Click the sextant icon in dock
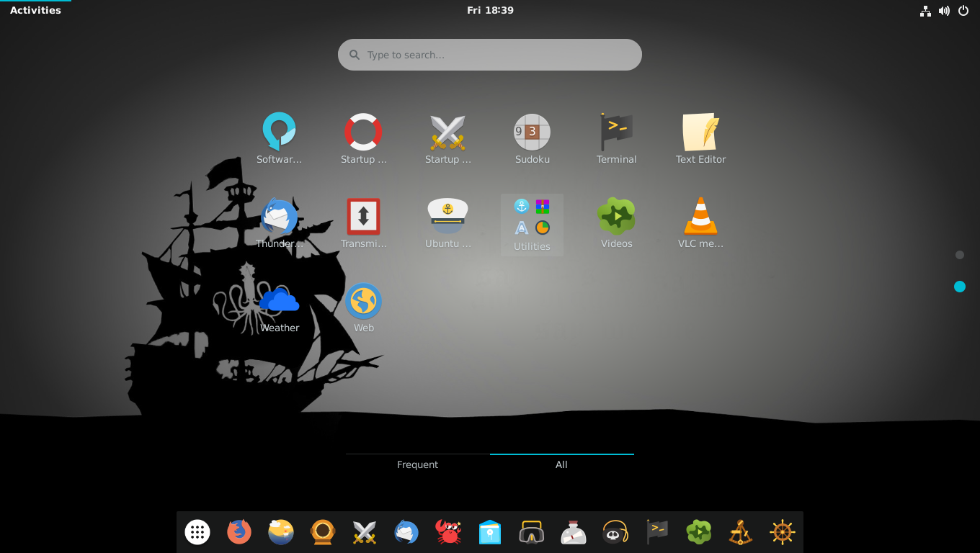Image resolution: width=980 pixels, height=553 pixels. point(741,532)
